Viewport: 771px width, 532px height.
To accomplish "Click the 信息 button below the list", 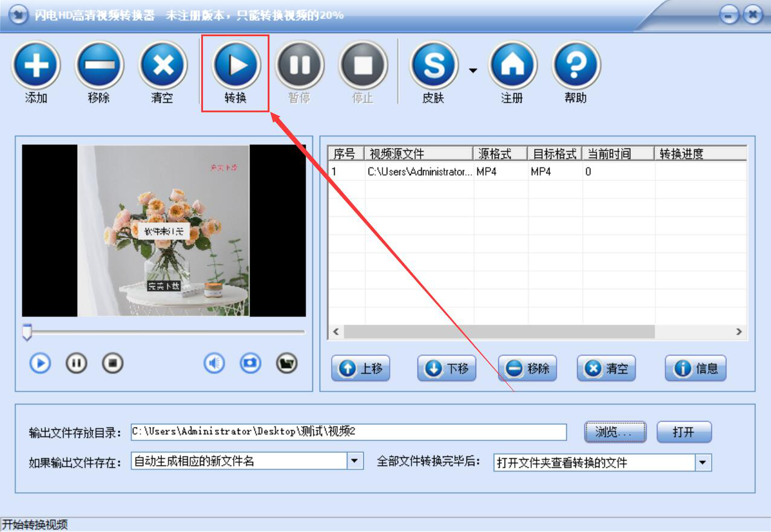I will click(695, 368).
